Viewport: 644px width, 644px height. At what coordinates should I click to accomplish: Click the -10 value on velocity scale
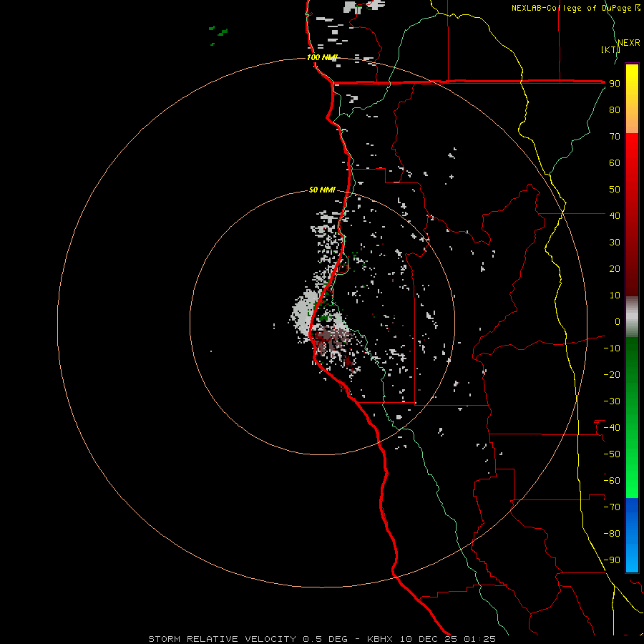pyautogui.click(x=612, y=348)
